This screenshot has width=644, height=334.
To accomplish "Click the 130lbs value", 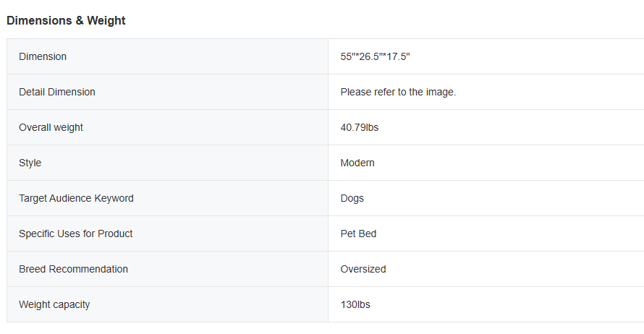I will (355, 304).
